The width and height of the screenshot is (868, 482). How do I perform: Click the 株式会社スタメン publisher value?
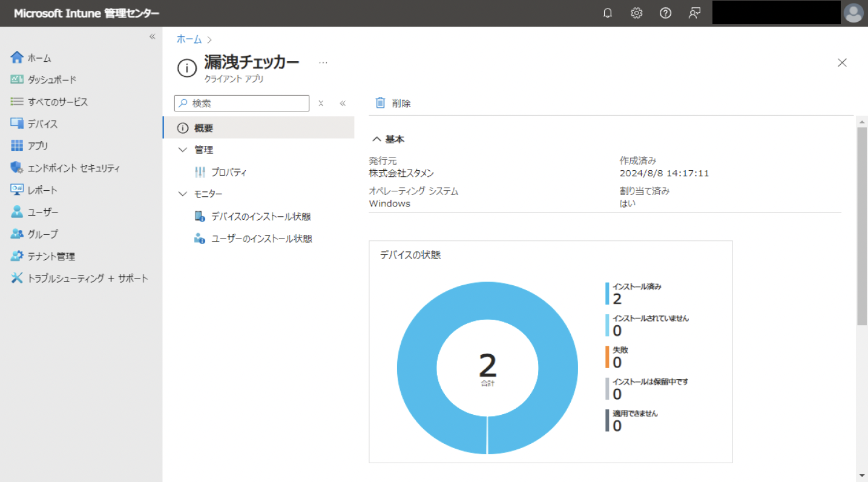tap(401, 173)
